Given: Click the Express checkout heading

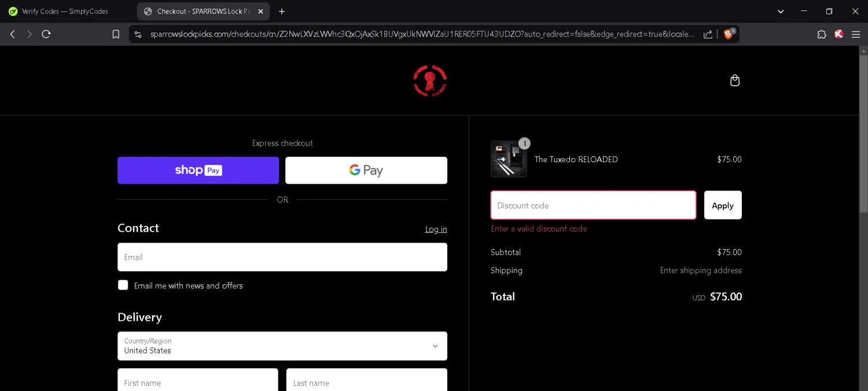Looking at the screenshot, I should point(282,143).
